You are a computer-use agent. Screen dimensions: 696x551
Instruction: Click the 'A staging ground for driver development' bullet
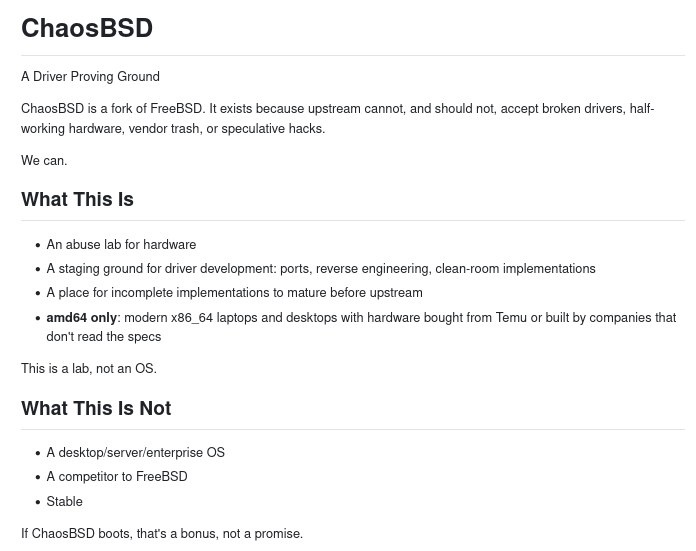(321, 269)
